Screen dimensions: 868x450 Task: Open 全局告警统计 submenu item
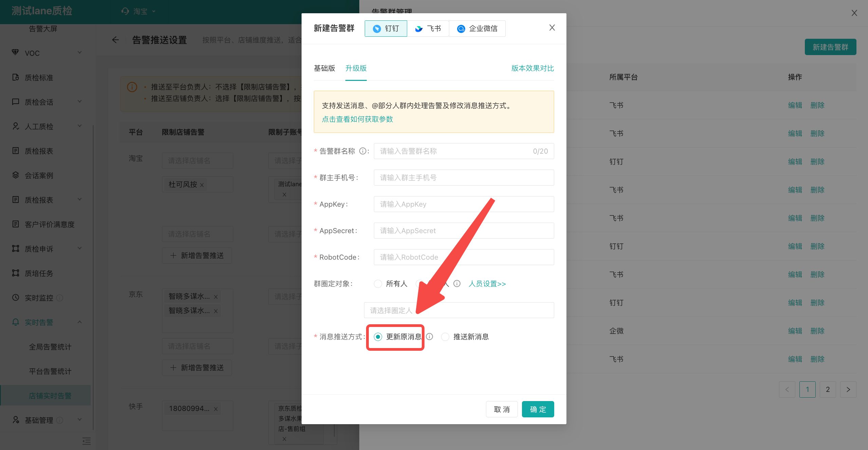tap(50, 347)
